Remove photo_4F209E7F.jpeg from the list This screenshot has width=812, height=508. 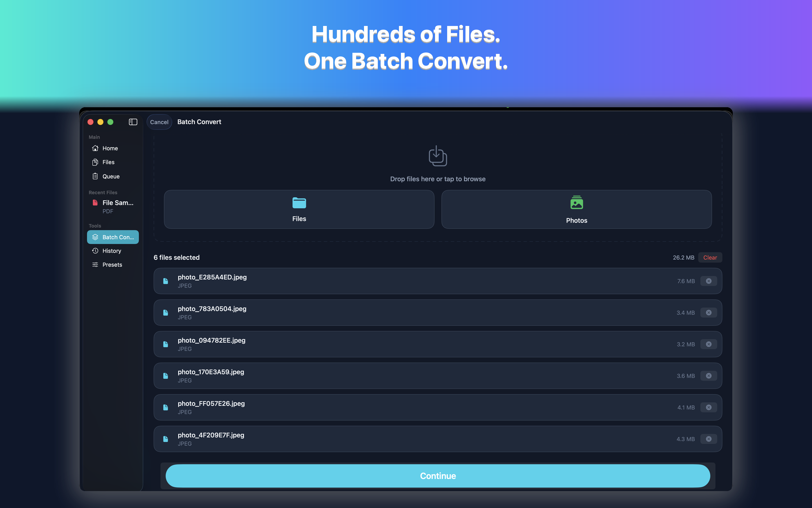click(708, 439)
